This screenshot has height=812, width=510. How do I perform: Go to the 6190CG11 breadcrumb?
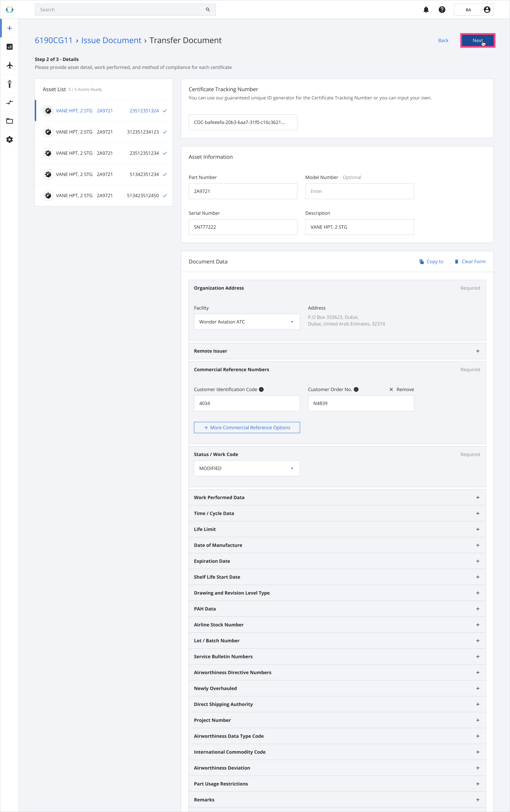coord(54,40)
